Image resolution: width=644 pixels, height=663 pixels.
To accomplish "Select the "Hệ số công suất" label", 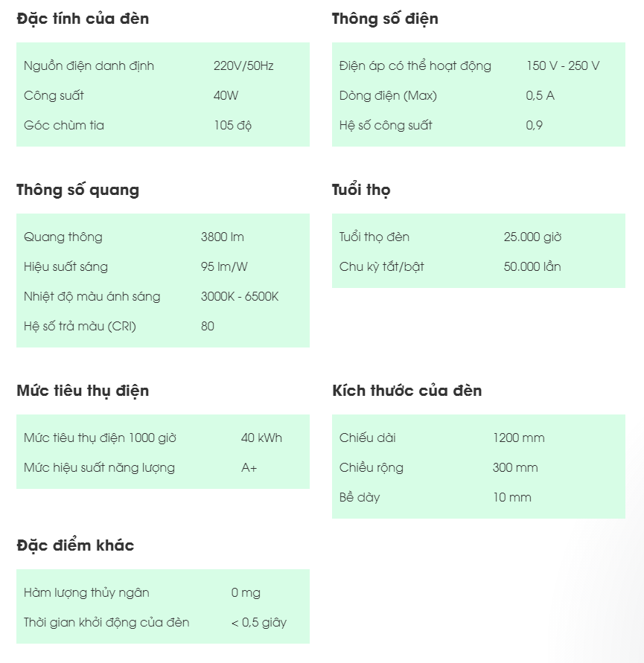I will click(386, 126).
